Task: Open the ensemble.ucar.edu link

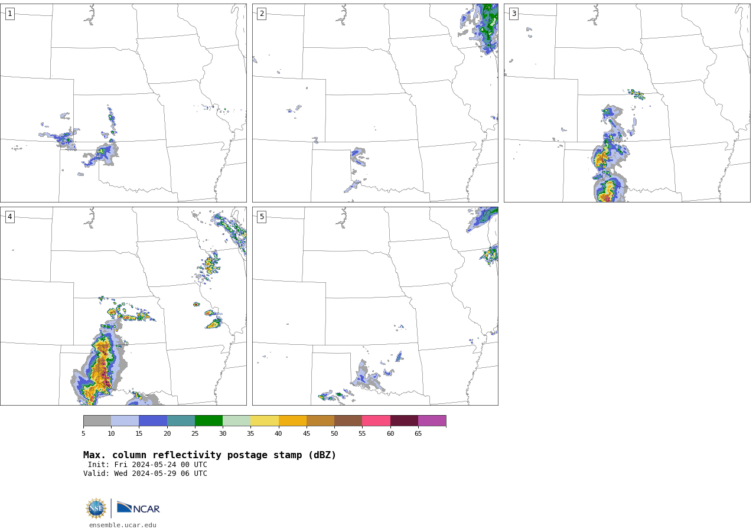Action: pos(123,526)
